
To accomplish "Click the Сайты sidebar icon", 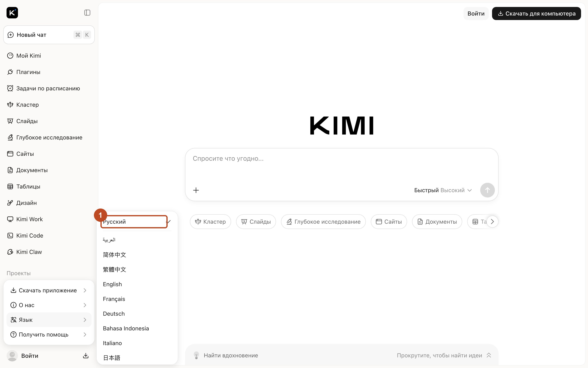I will tap(10, 154).
